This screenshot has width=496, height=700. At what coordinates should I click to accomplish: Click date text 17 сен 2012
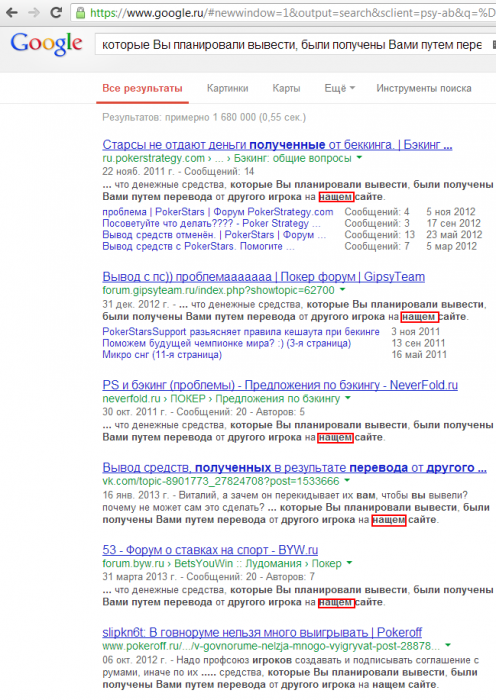coord(453,223)
